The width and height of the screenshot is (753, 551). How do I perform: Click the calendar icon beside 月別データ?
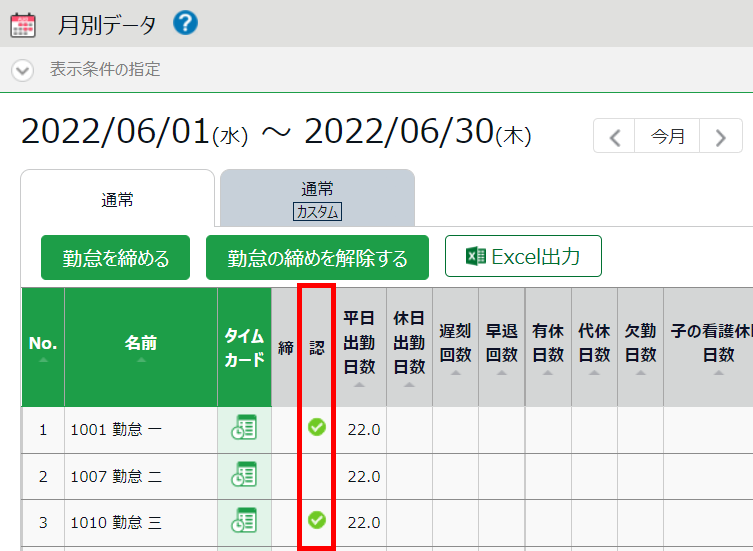pos(22,25)
